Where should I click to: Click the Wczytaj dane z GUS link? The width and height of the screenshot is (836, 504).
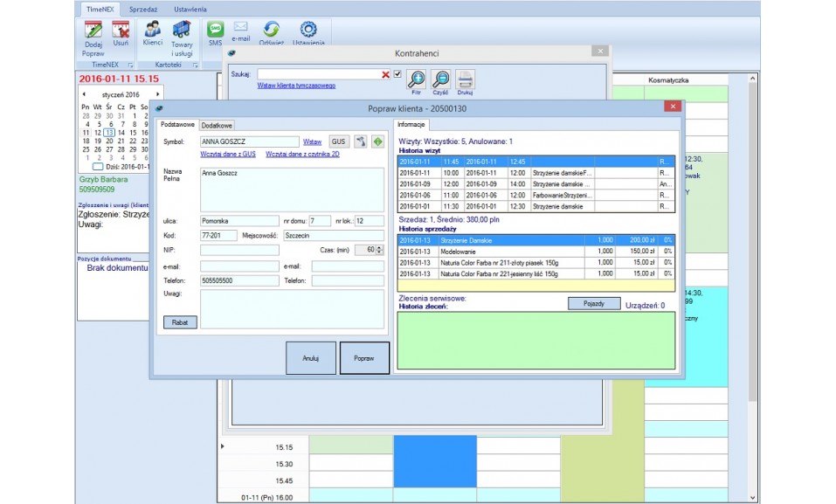click(228, 154)
